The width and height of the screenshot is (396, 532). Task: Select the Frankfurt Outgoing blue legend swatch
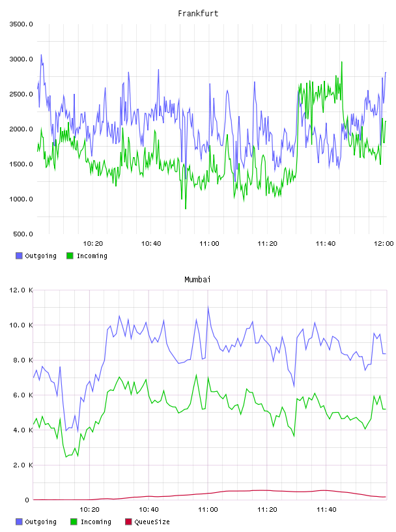click(19, 256)
